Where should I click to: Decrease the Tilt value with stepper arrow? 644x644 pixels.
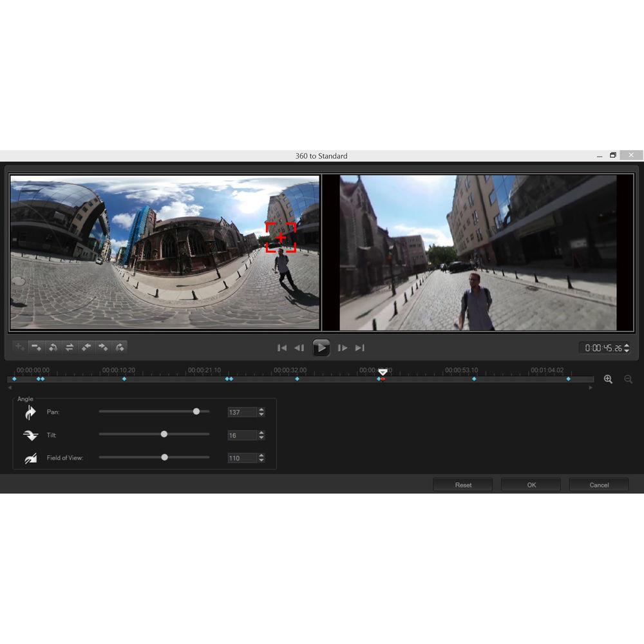[x=261, y=438]
